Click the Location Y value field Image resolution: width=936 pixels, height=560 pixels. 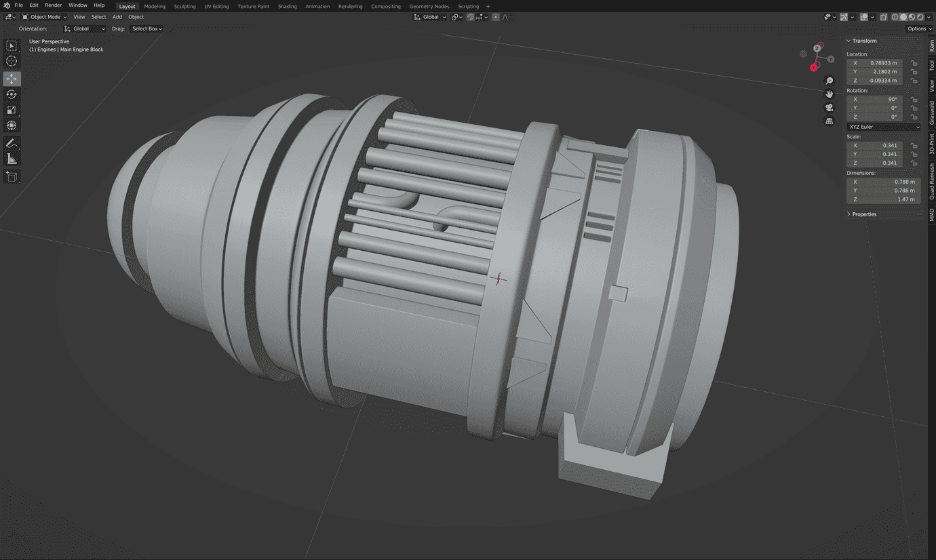pyautogui.click(x=874, y=72)
